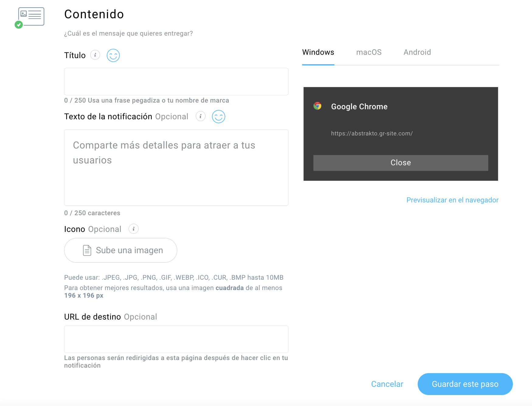The height and width of the screenshot is (406, 532).
Task: Open emoji picker for Título field
Action: (x=113, y=55)
